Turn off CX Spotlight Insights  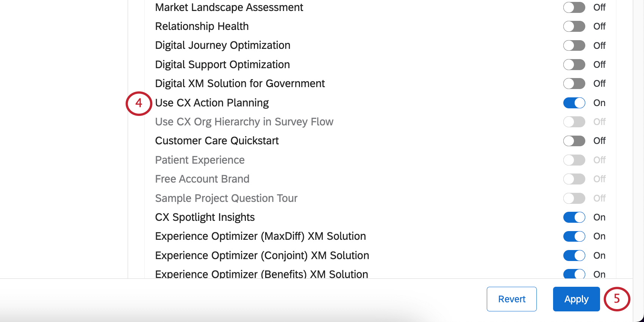pyautogui.click(x=574, y=217)
